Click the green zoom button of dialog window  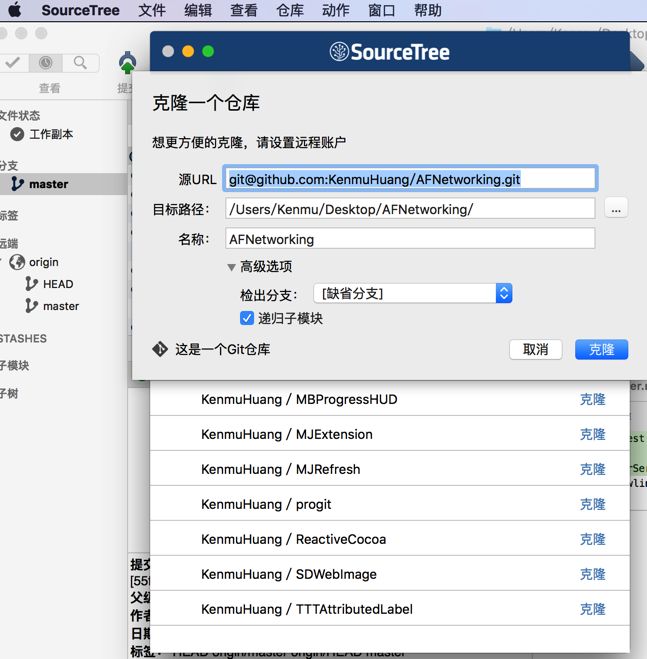[x=208, y=51]
